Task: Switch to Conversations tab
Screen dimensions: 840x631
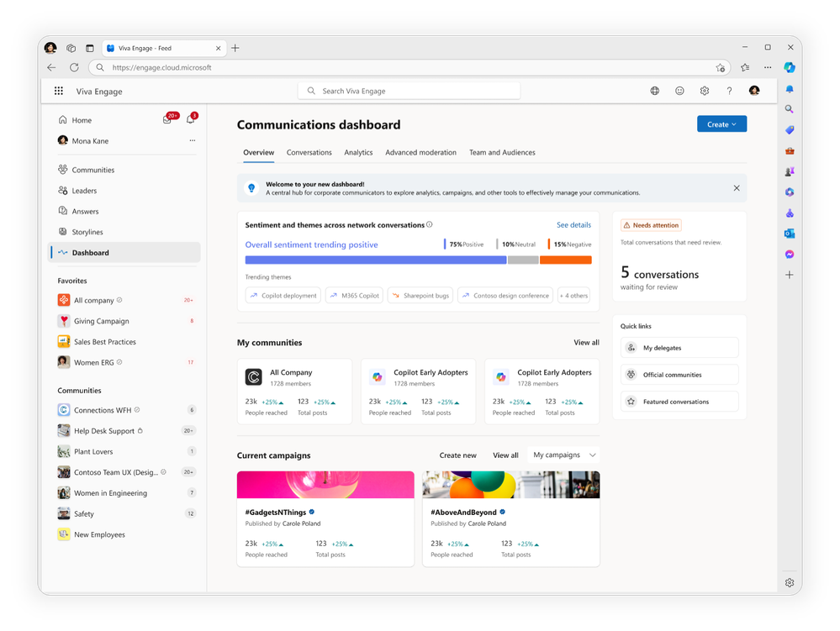Action: pos(309,153)
